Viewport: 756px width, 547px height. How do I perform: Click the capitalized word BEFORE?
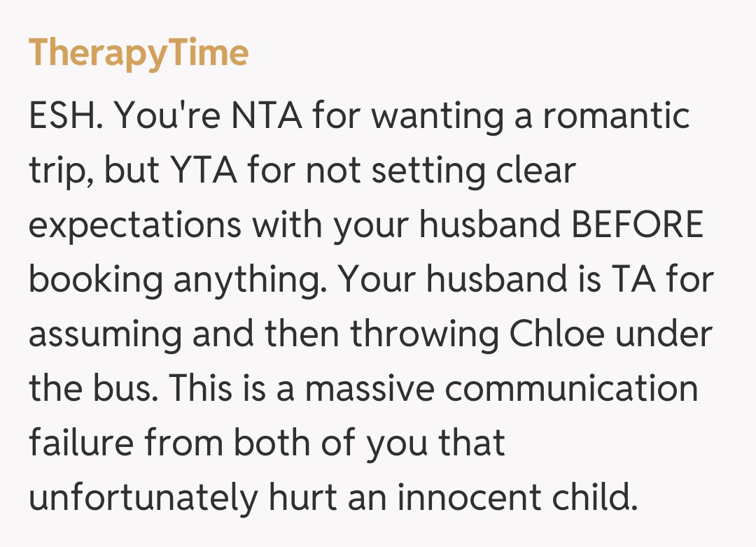637,225
